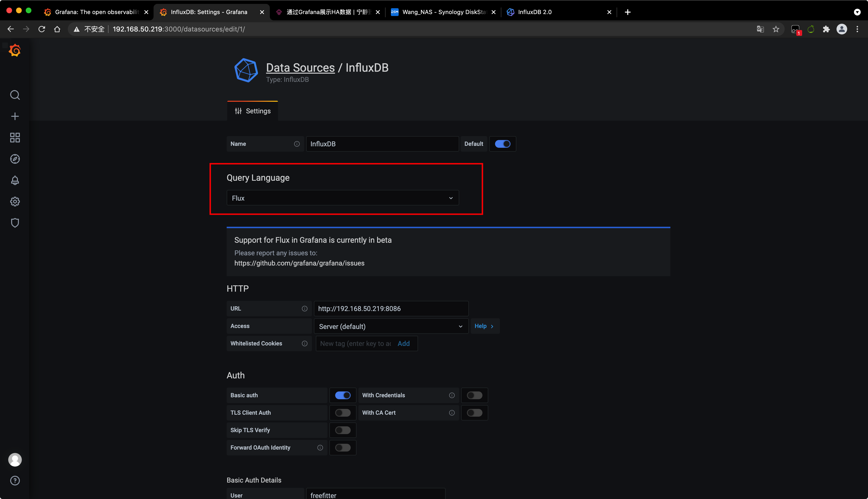
Task: Open the github grafana issues link
Action: (299, 263)
